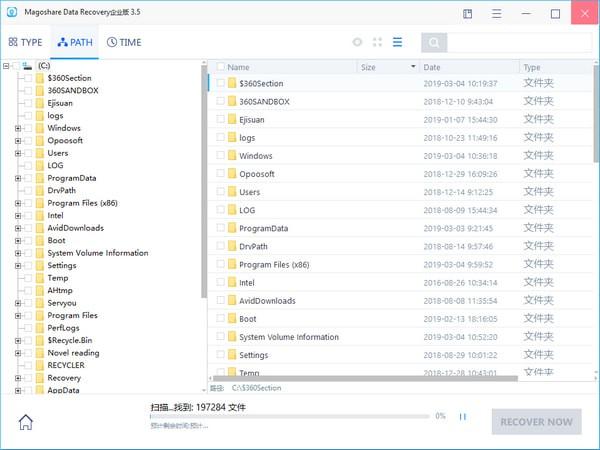Select AppData in folder tree

click(64, 390)
